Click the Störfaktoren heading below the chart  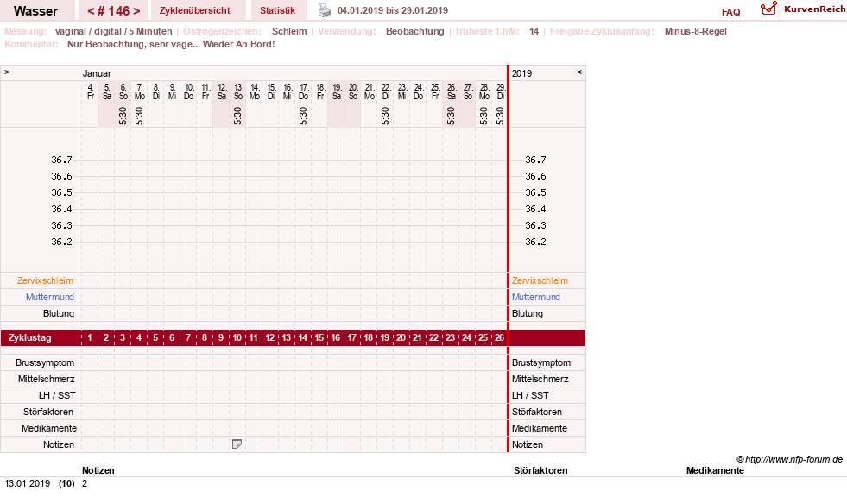pyautogui.click(x=540, y=470)
